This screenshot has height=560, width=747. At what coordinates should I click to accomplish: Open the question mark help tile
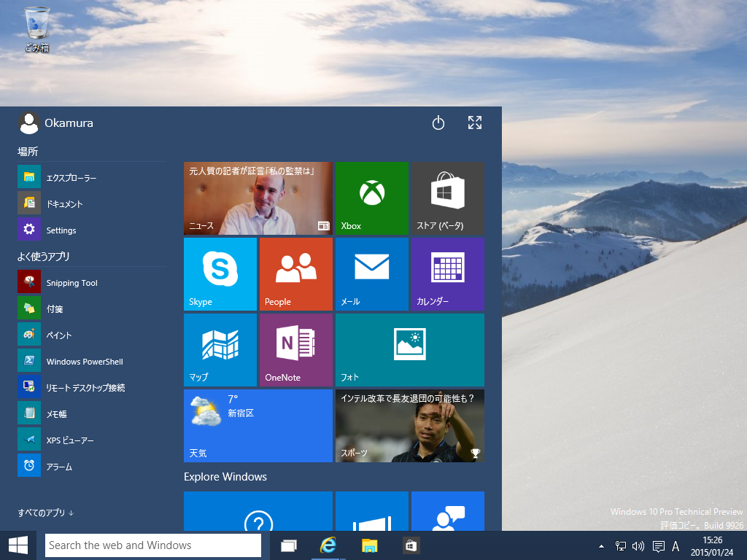click(258, 511)
